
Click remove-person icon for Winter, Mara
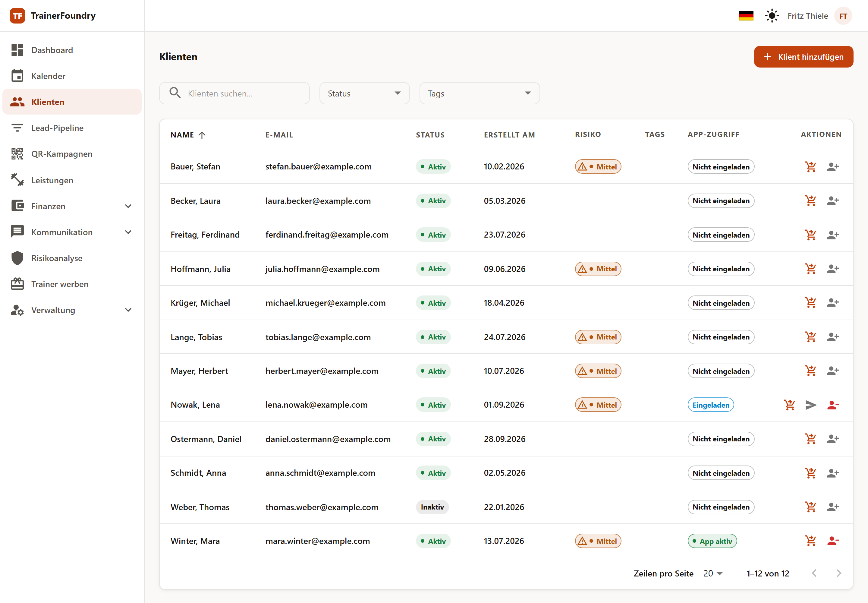click(x=832, y=541)
